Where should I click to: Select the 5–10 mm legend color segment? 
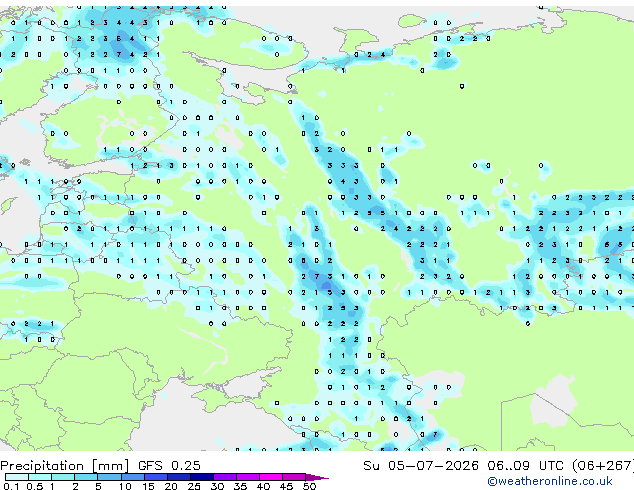[x=109, y=477]
